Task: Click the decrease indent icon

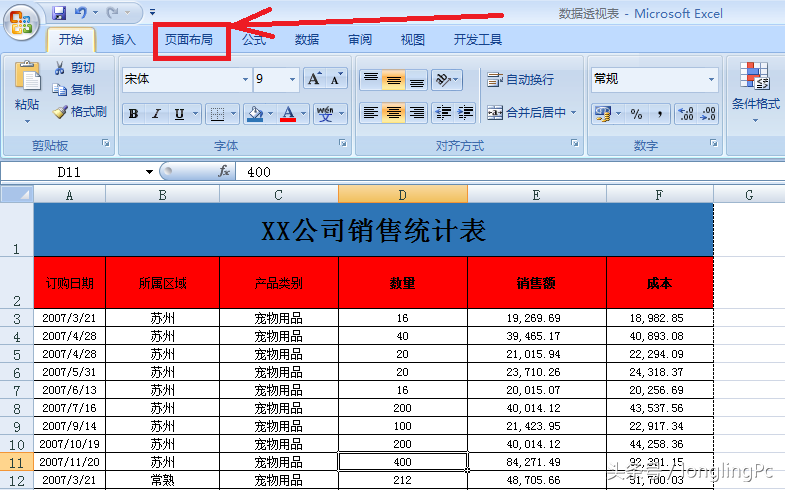Action: [x=443, y=113]
